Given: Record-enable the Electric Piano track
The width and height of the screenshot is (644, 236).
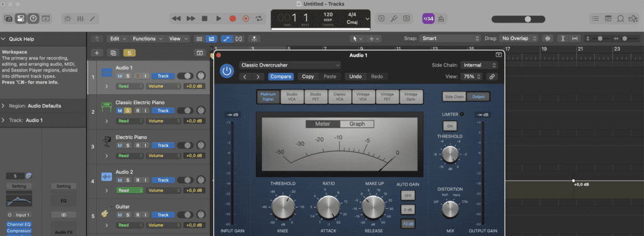Looking at the screenshot, I should (138, 146).
